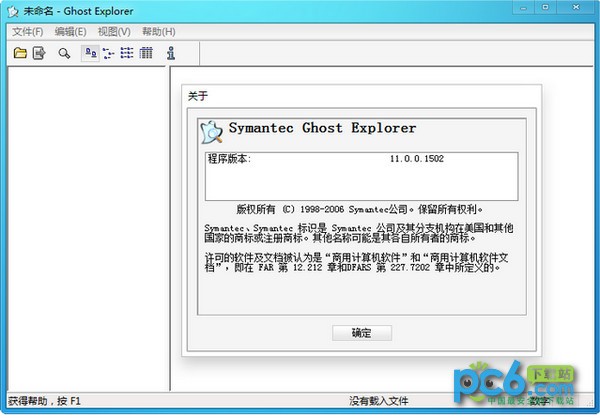Close the Ghost Explorer window

tap(576, 8)
